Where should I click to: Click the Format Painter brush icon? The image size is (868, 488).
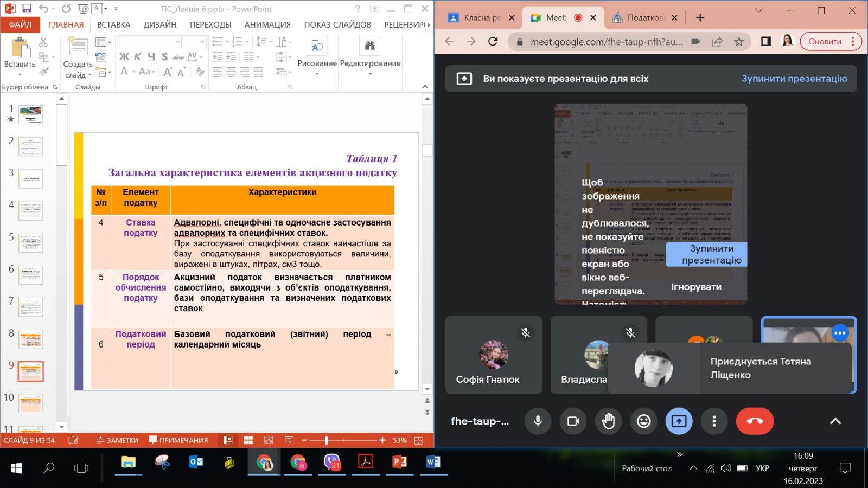[x=44, y=71]
